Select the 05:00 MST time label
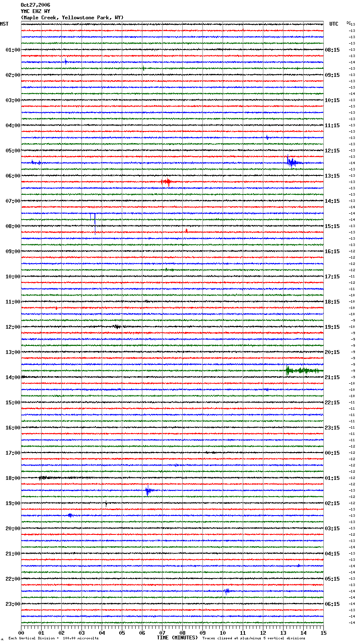The width and height of the screenshot is (357, 644). (13, 151)
